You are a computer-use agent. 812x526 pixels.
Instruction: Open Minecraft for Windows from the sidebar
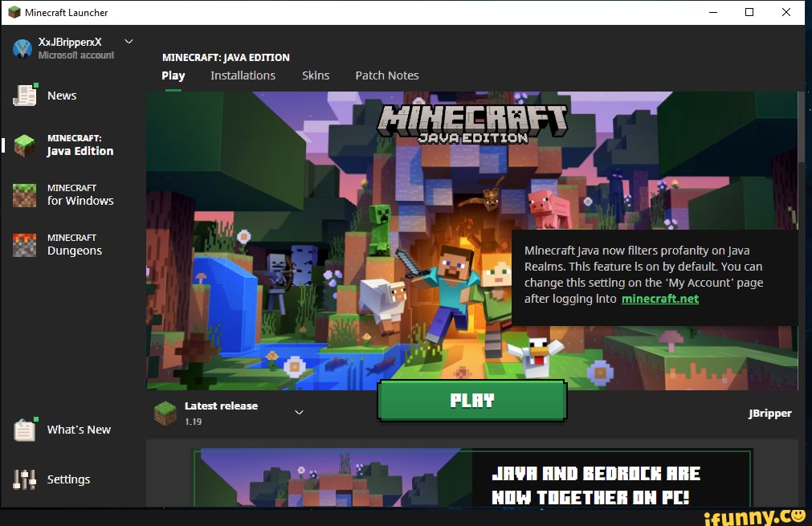click(x=70, y=195)
